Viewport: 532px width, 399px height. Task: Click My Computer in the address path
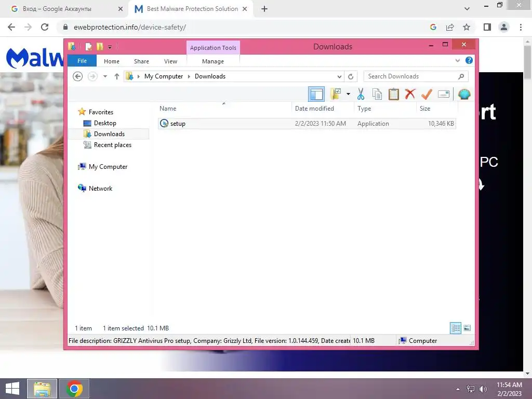coord(164,76)
